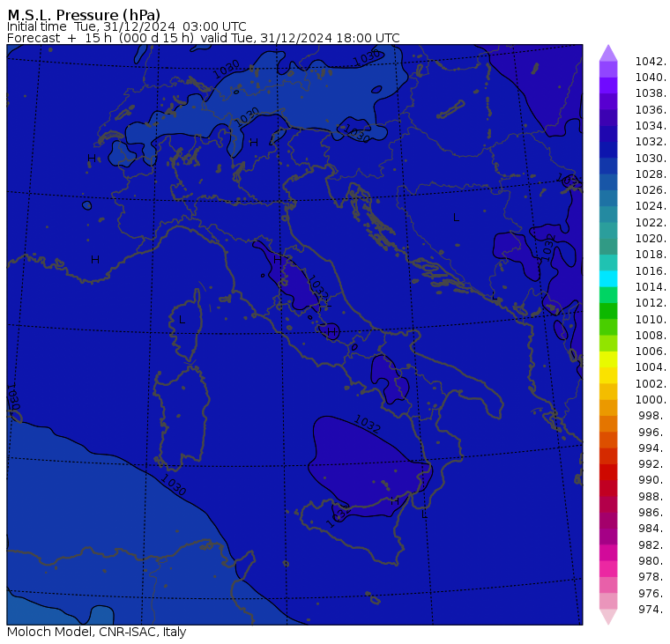Image resolution: width=670 pixels, height=644 pixels.
Task: Click the '1026.' legend label
Action: (651, 189)
